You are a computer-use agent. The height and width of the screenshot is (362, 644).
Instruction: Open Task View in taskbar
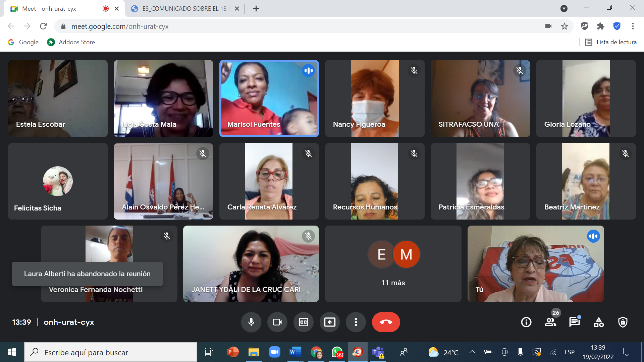point(209,352)
